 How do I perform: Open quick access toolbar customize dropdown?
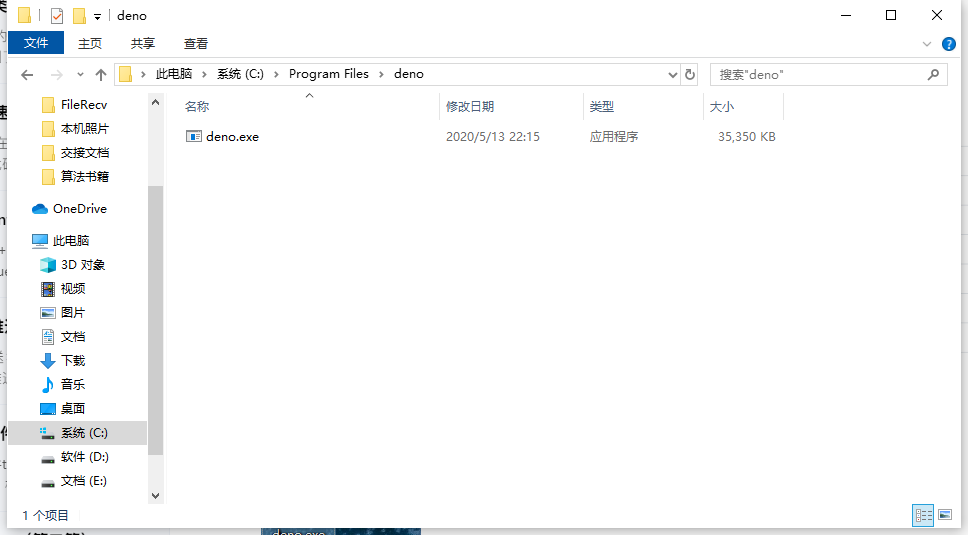97,17
